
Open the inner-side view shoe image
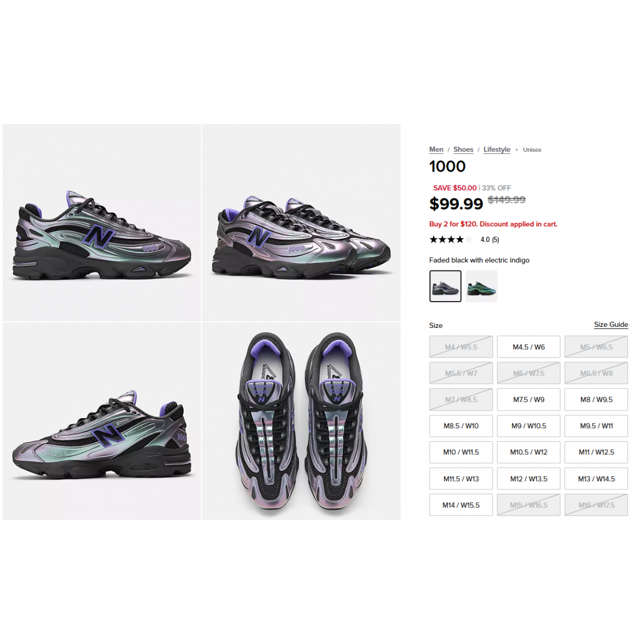tap(101, 421)
